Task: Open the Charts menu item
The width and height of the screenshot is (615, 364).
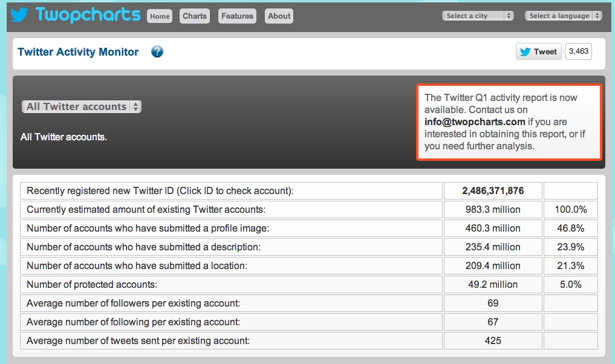Action: pyautogui.click(x=195, y=16)
